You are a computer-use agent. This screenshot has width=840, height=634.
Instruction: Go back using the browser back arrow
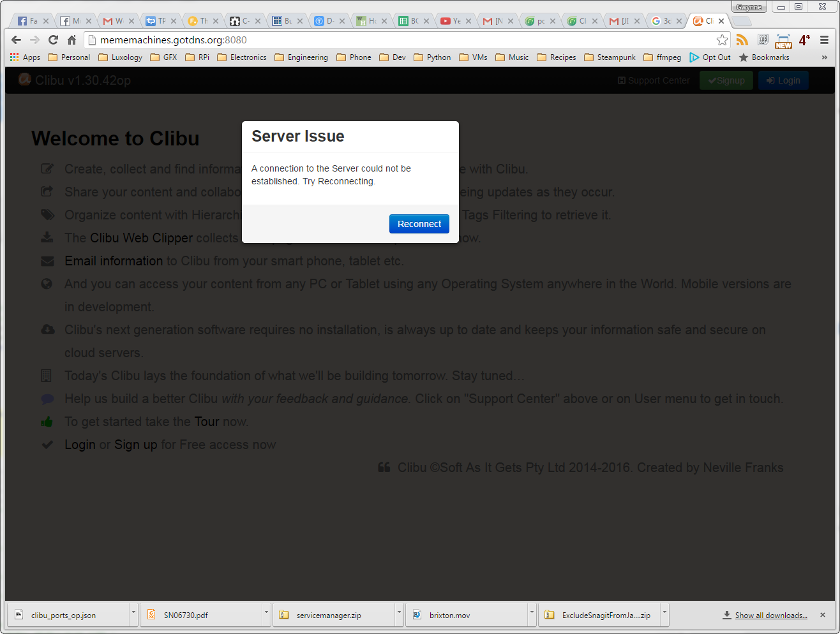click(17, 40)
